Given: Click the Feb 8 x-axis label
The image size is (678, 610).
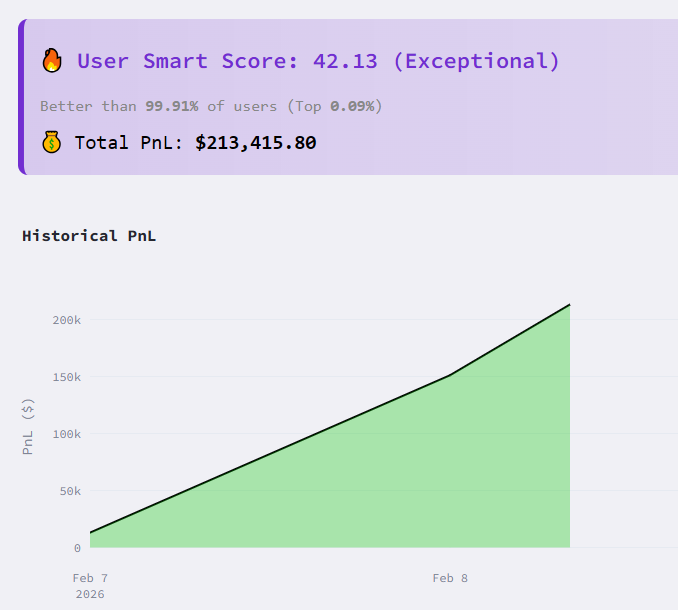Looking at the screenshot, I should (x=450, y=578).
